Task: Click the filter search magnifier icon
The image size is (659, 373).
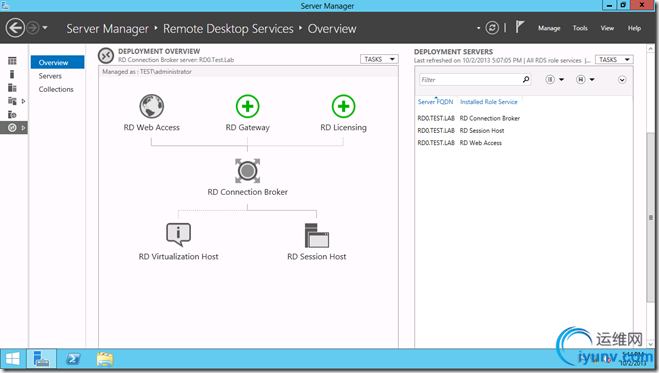Action: (x=526, y=79)
